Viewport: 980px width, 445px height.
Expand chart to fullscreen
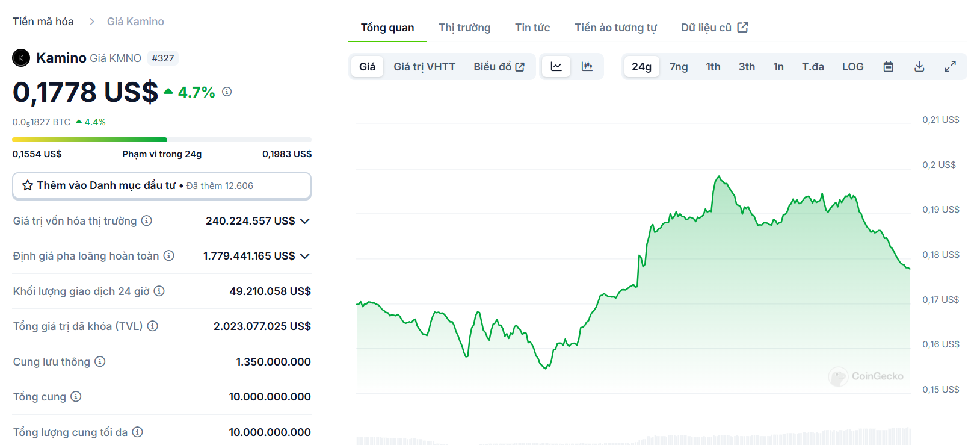(950, 67)
